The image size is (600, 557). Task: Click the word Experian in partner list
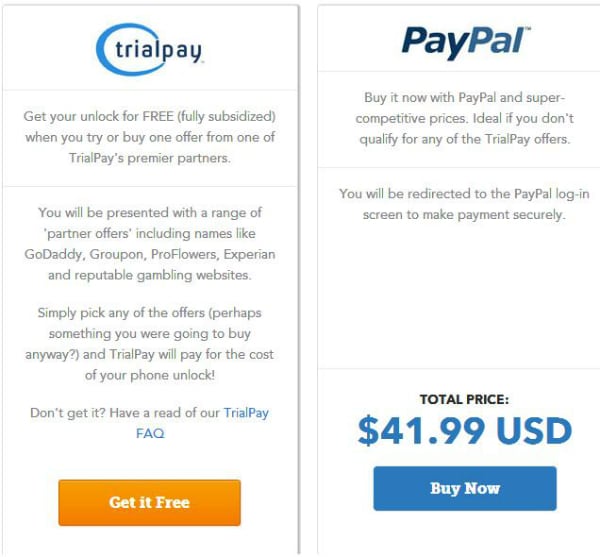(x=249, y=254)
